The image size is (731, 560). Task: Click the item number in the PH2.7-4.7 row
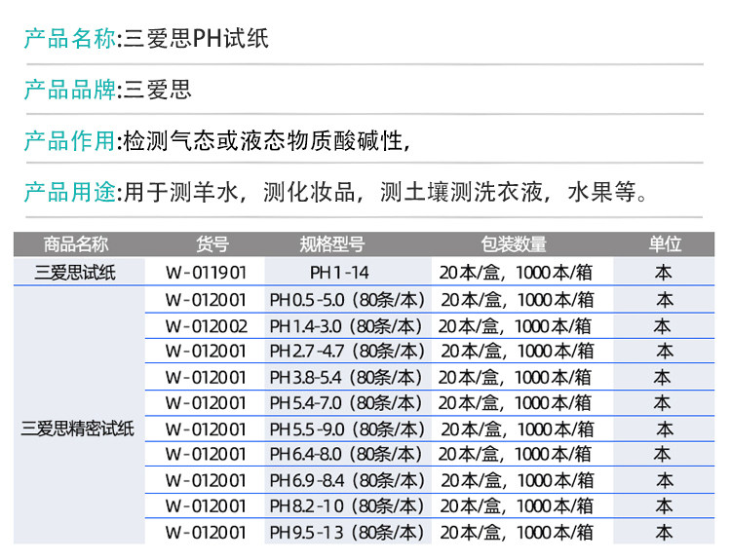[x=206, y=352]
